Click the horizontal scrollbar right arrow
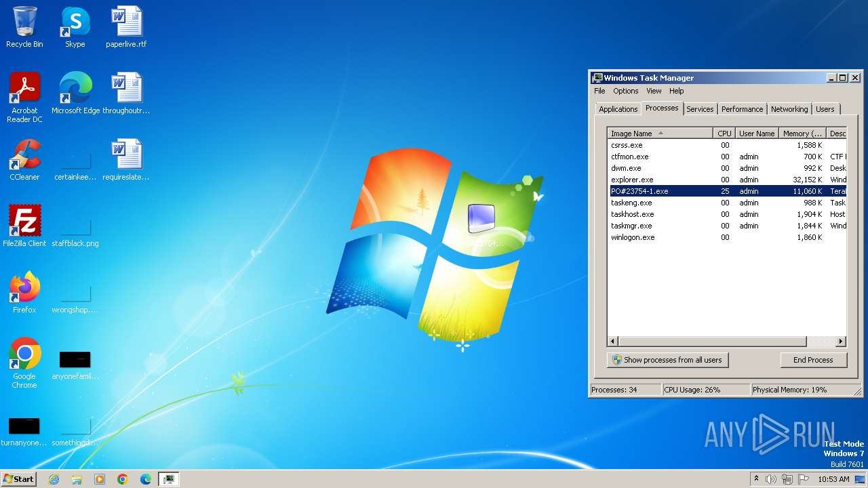The image size is (868, 488). click(x=841, y=342)
